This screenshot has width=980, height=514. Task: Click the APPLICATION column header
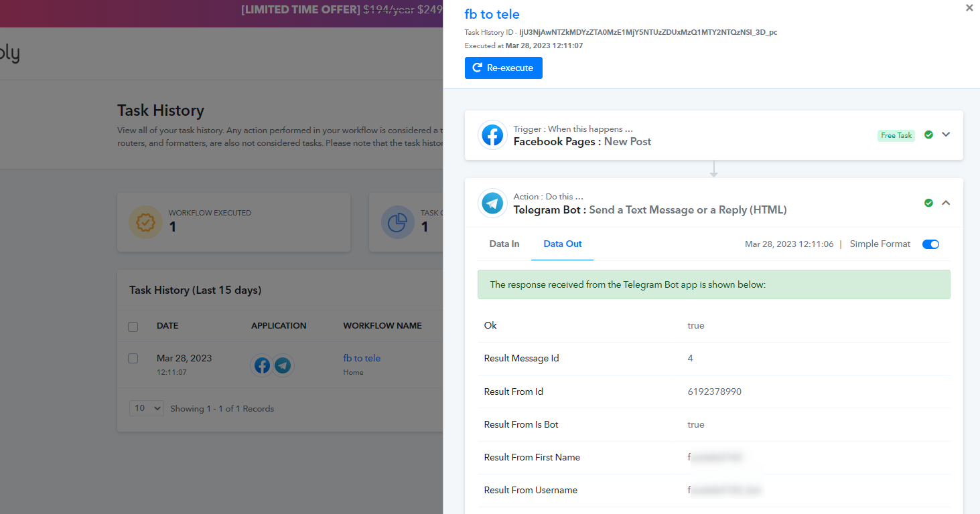(x=279, y=326)
